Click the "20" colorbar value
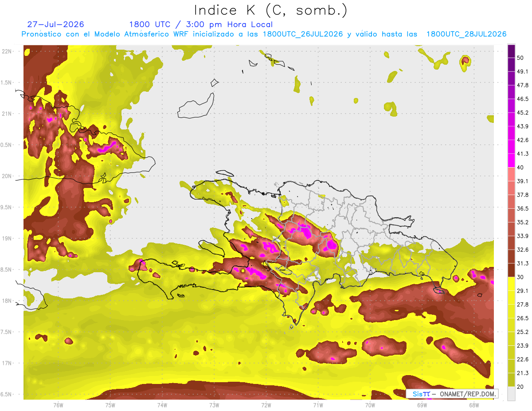The image size is (532, 411). (520, 387)
